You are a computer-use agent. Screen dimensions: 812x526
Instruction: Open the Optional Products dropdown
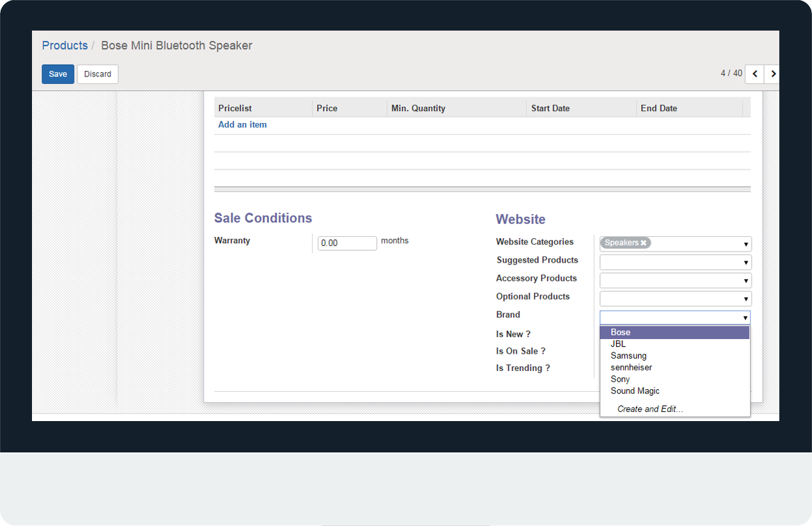click(675, 299)
